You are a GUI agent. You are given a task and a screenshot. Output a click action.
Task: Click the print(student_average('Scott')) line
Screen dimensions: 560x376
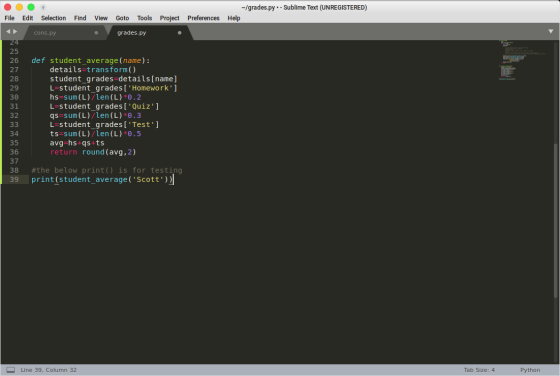(102, 180)
